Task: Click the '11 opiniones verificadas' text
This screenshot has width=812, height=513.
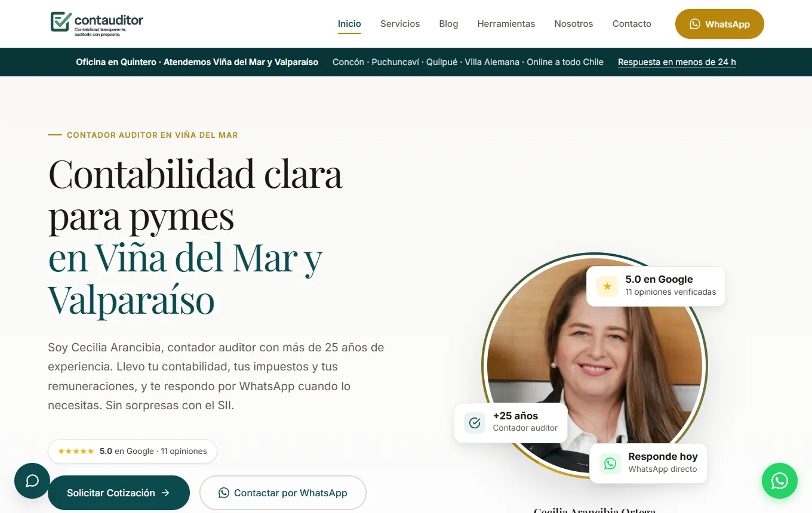Action: click(x=670, y=292)
